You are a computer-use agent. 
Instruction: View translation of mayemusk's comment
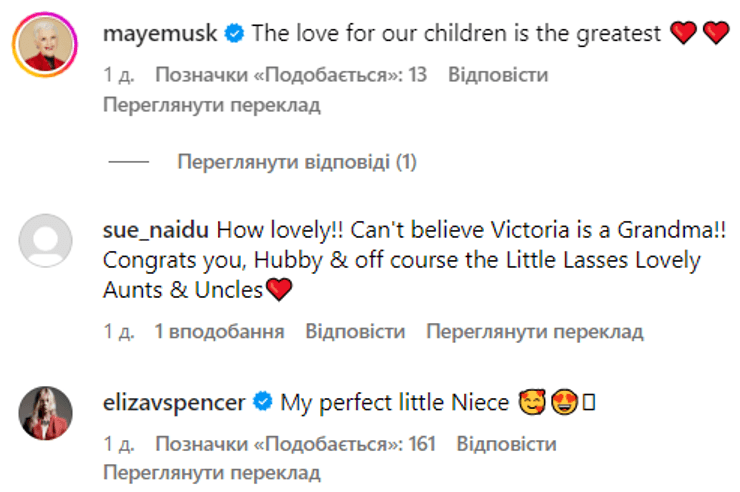point(211,105)
